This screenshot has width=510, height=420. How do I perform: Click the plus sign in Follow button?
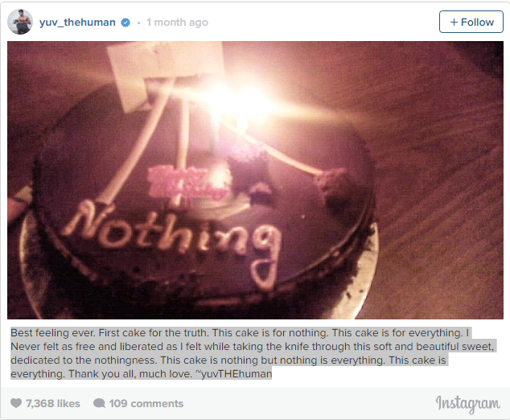click(x=454, y=22)
